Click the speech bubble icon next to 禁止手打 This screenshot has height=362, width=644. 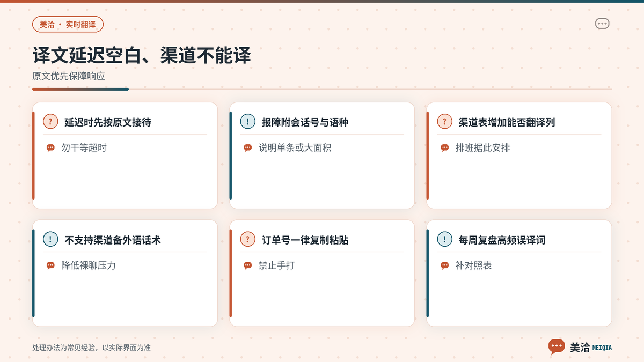(x=247, y=265)
